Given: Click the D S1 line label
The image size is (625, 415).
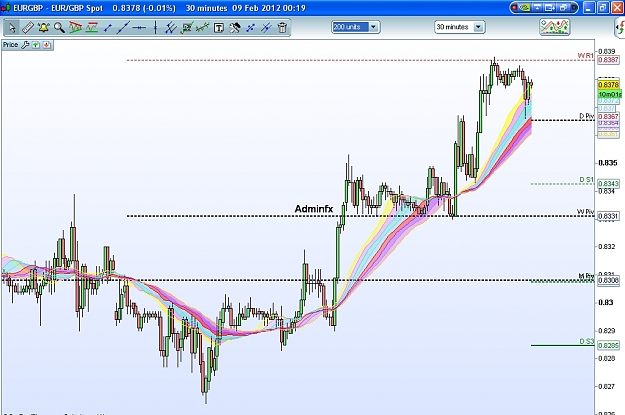Looking at the screenshot, I should [586, 180].
